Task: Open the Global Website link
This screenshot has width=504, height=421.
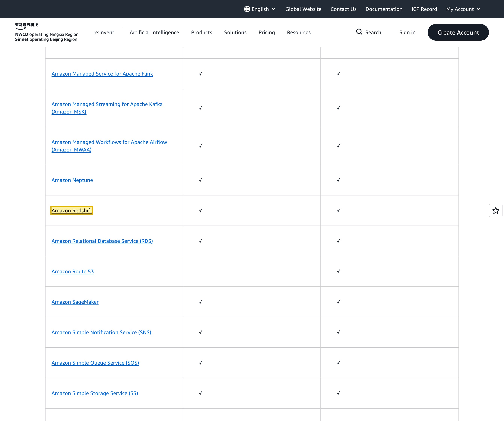Action: point(303,9)
